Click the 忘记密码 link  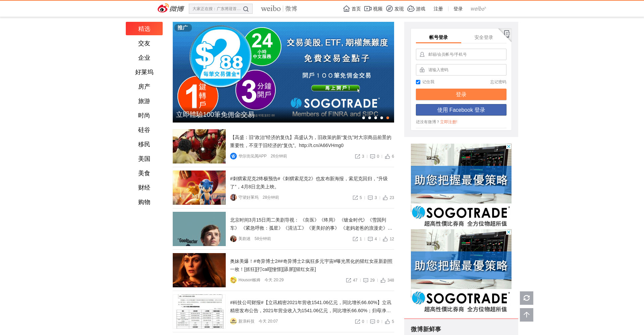pyautogui.click(x=498, y=82)
